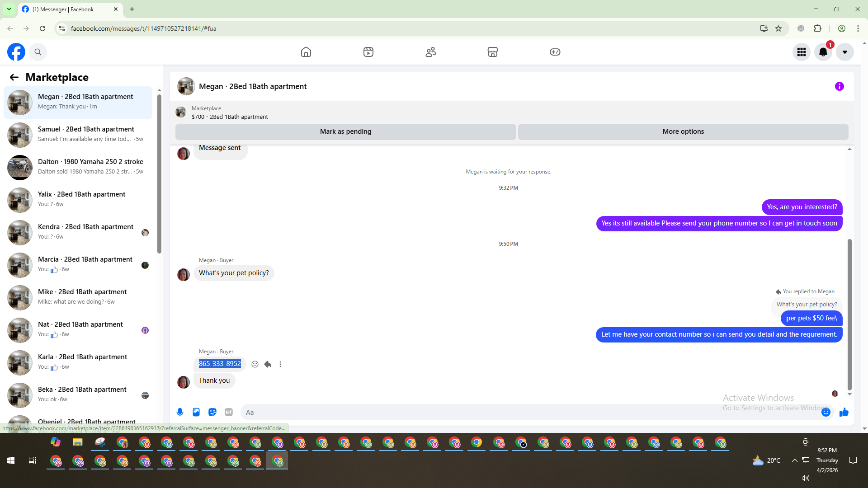Expand the account dropdown arrow
The image size is (868, 488).
pyautogui.click(x=845, y=52)
